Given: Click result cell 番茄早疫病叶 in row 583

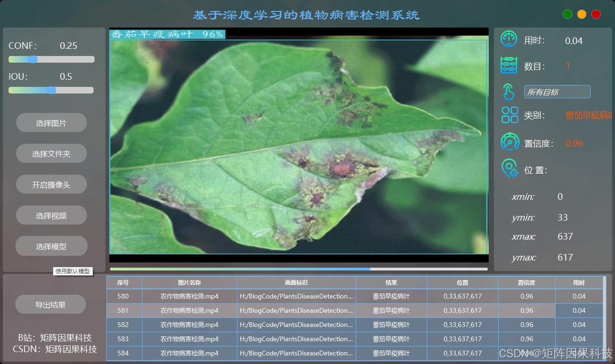Looking at the screenshot, I should (391, 339).
